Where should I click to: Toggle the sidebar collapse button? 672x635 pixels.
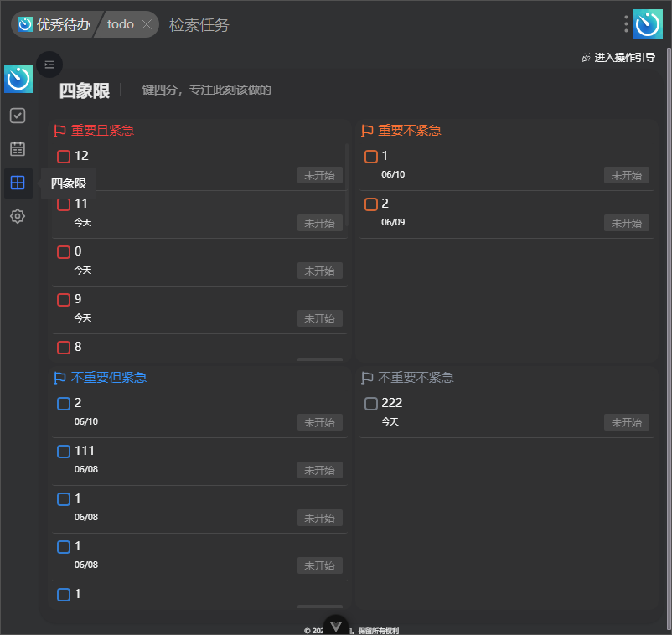tap(49, 65)
